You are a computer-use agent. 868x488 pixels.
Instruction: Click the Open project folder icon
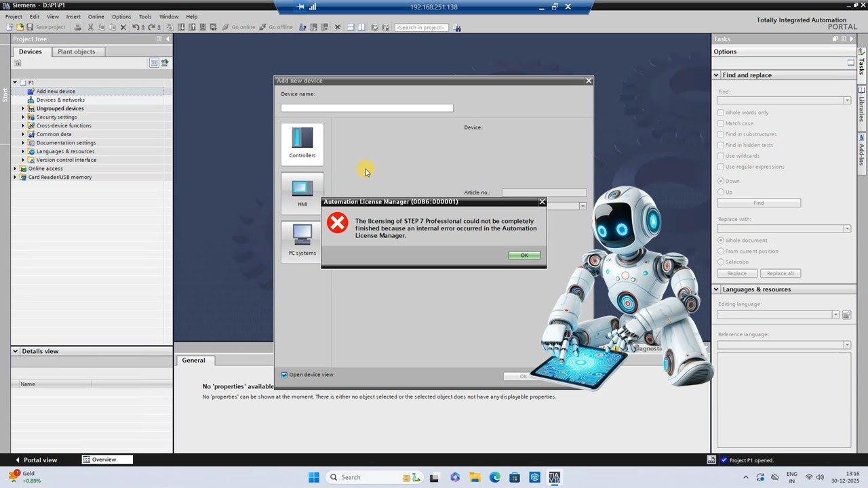point(20,27)
